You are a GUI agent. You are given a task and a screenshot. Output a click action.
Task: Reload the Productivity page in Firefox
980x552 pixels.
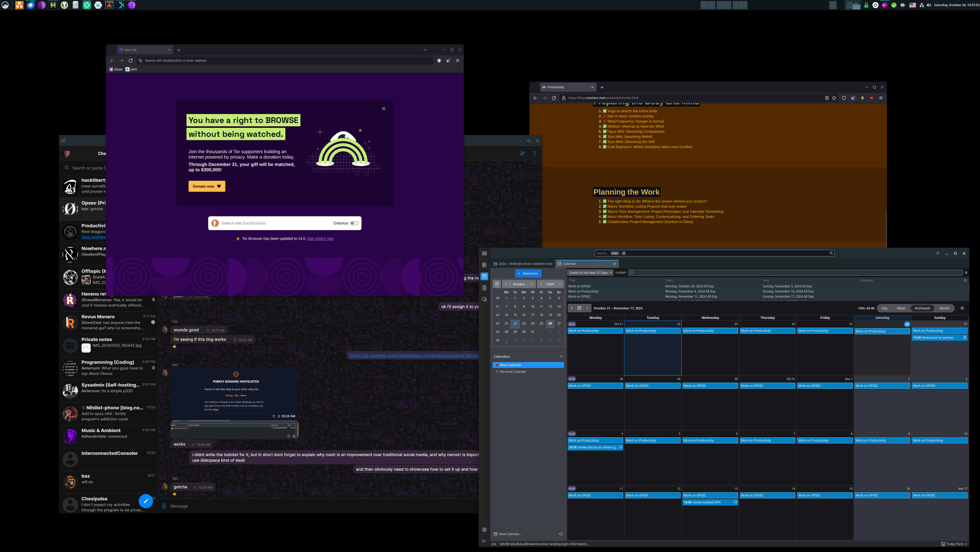pos(554,98)
